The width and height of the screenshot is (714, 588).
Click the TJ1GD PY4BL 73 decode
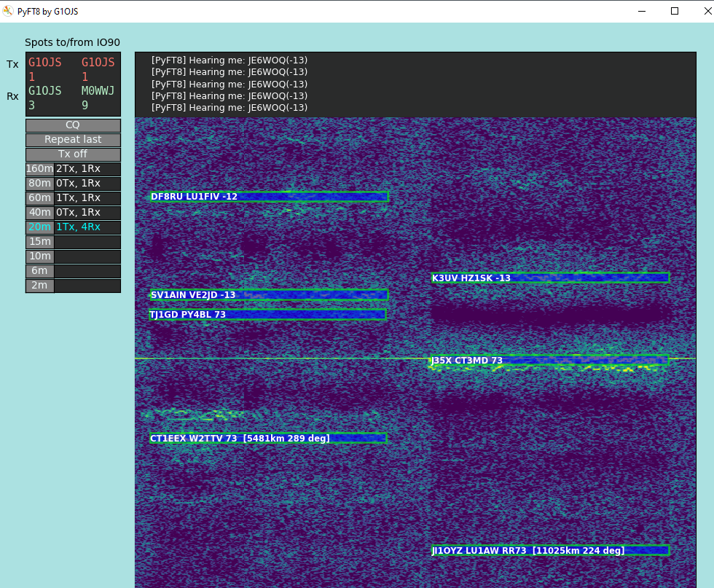point(267,315)
